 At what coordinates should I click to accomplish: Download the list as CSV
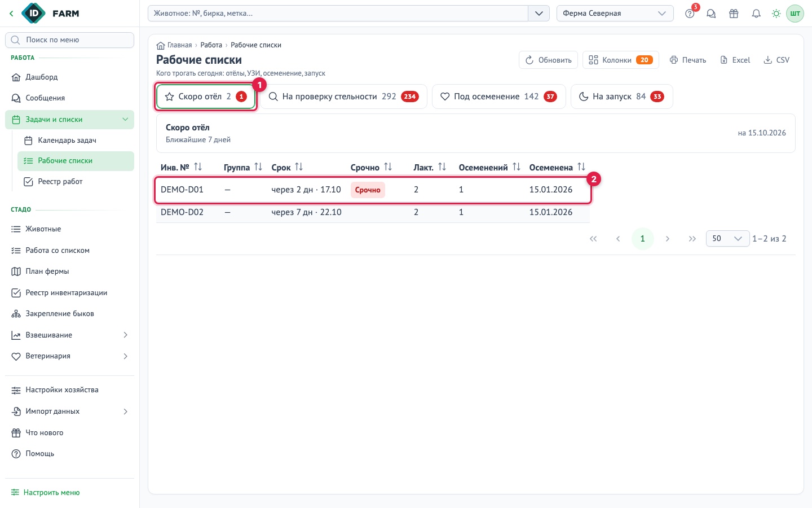(776, 60)
